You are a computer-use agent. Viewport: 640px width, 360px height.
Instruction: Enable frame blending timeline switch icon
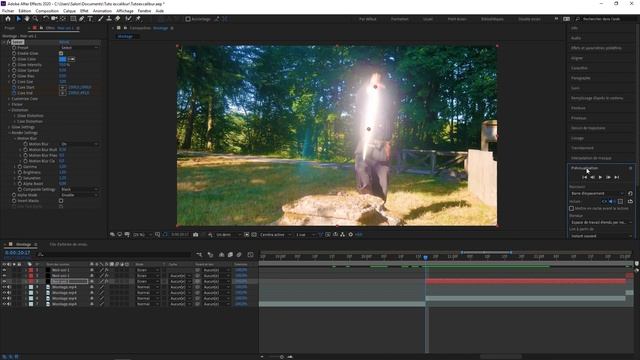pos(230,255)
